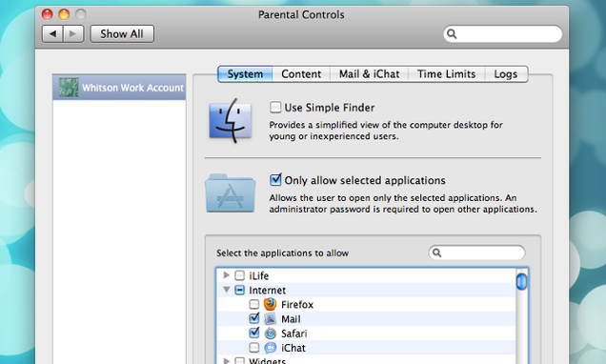Uncheck the Safari checkbox
The height and width of the screenshot is (364, 606).
click(x=253, y=333)
